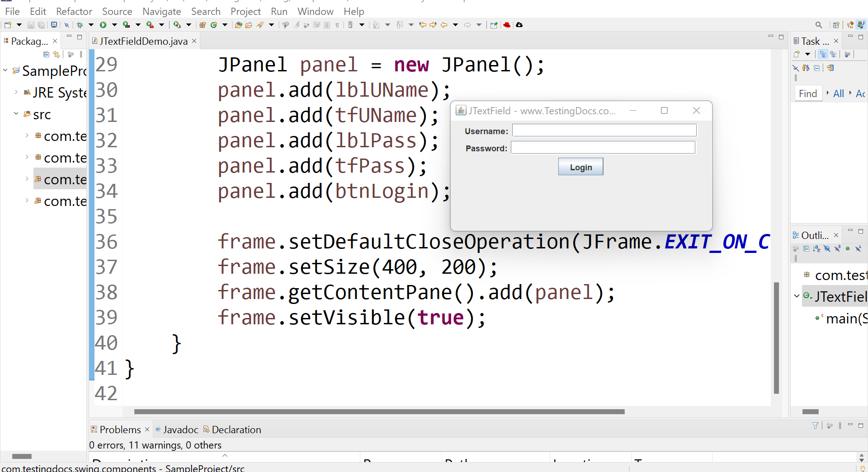Collapse the JTextFieldDemo node in Outline
The image size is (868, 472).
pos(796,296)
